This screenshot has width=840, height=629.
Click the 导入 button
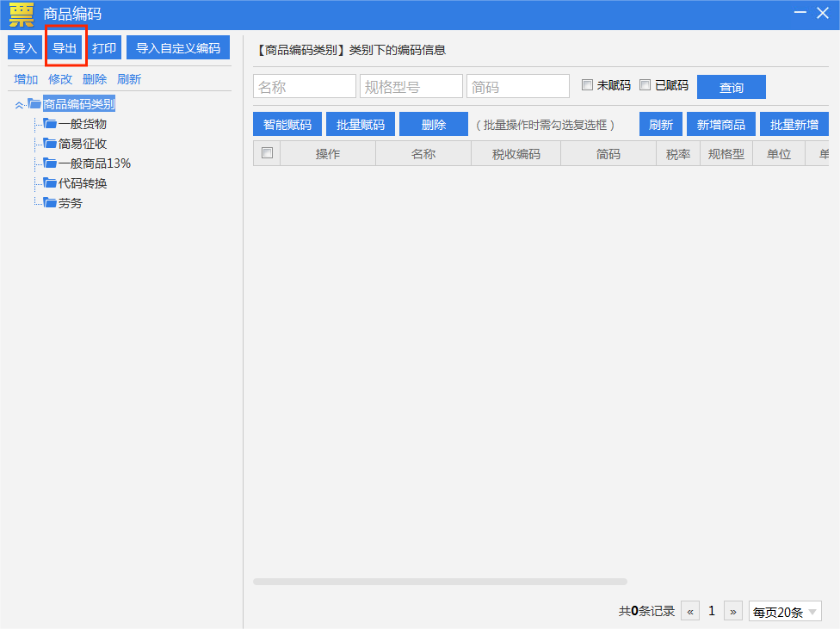[25, 47]
